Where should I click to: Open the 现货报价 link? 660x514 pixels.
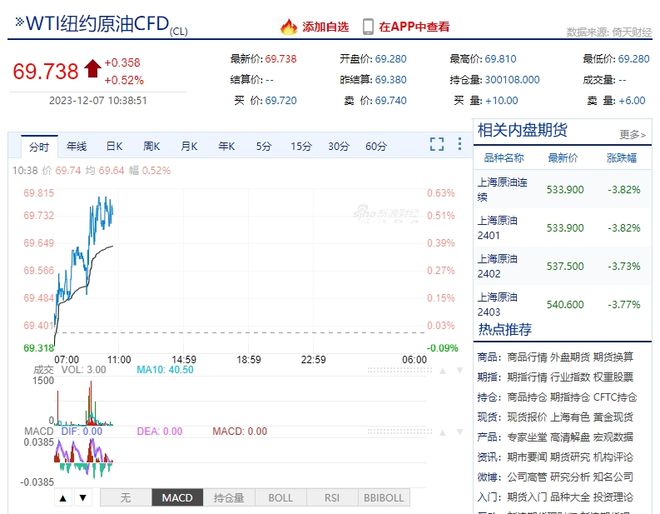point(527,417)
